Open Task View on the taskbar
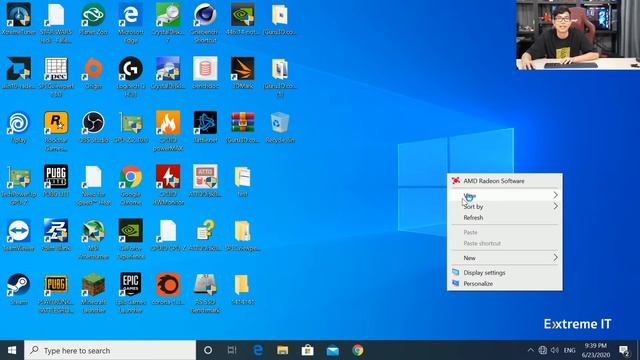This screenshot has width=640, height=360. pos(232,350)
